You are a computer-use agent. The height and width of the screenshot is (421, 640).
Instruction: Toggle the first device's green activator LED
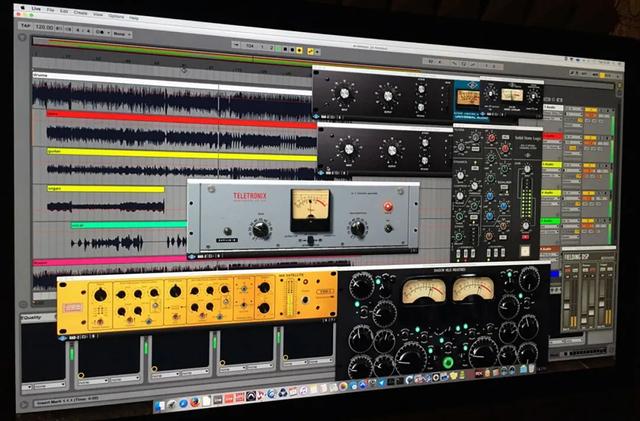[x=72, y=354]
